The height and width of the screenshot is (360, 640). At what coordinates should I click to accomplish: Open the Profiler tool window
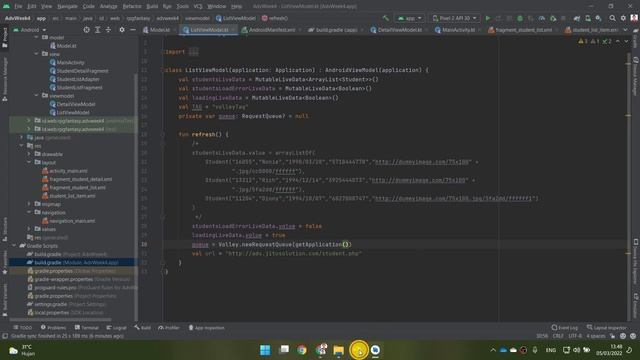(x=169, y=328)
